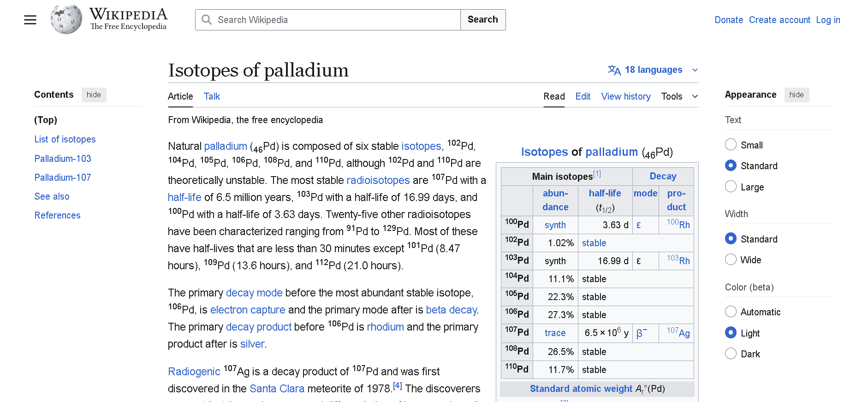Select Light color mode
Viewport: 868px width, 402px height.
731,333
